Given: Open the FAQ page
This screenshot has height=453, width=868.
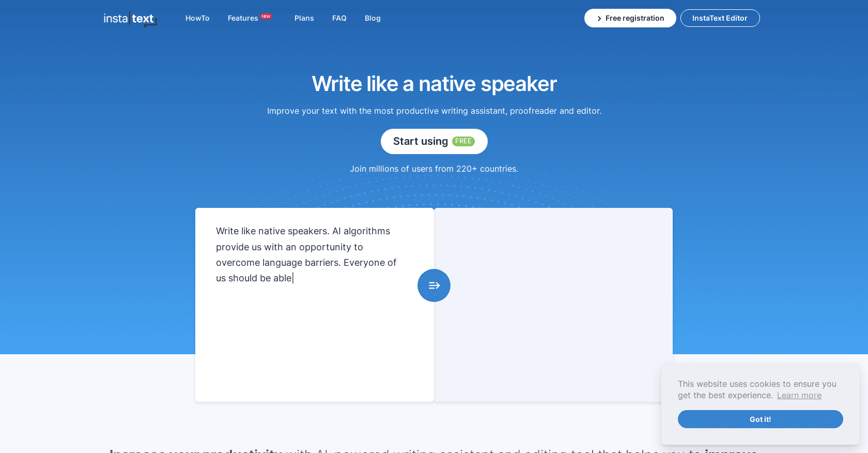Looking at the screenshot, I should (339, 18).
